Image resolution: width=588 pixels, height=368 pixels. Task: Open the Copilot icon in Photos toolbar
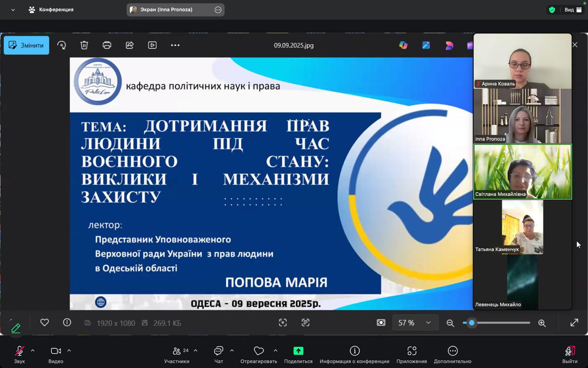tap(403, 45)
